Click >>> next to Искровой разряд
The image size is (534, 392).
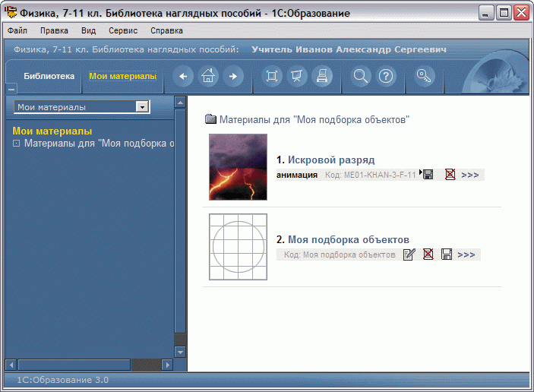470,175
